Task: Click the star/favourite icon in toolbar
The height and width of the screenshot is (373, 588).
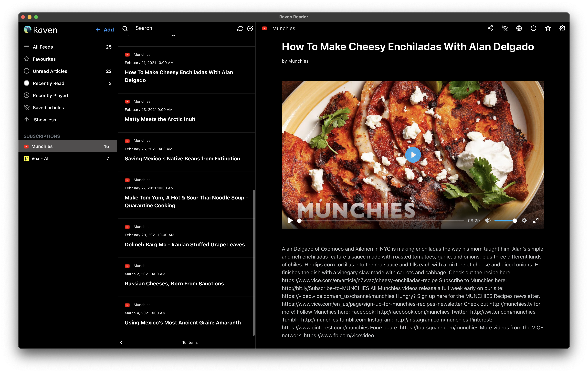Action: pyautogui.click(x=548, y=28)
